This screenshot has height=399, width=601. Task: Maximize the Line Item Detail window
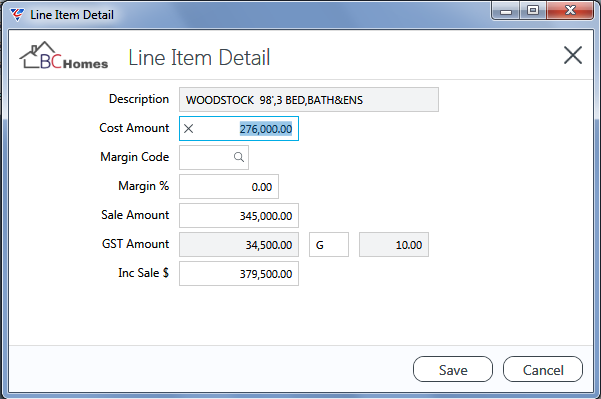point(533,10)
